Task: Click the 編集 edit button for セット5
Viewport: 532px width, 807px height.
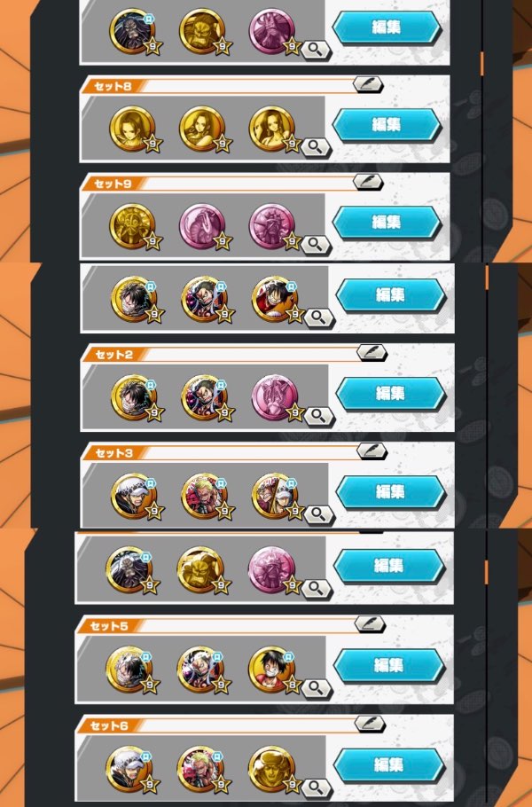Action: (388, 665)
